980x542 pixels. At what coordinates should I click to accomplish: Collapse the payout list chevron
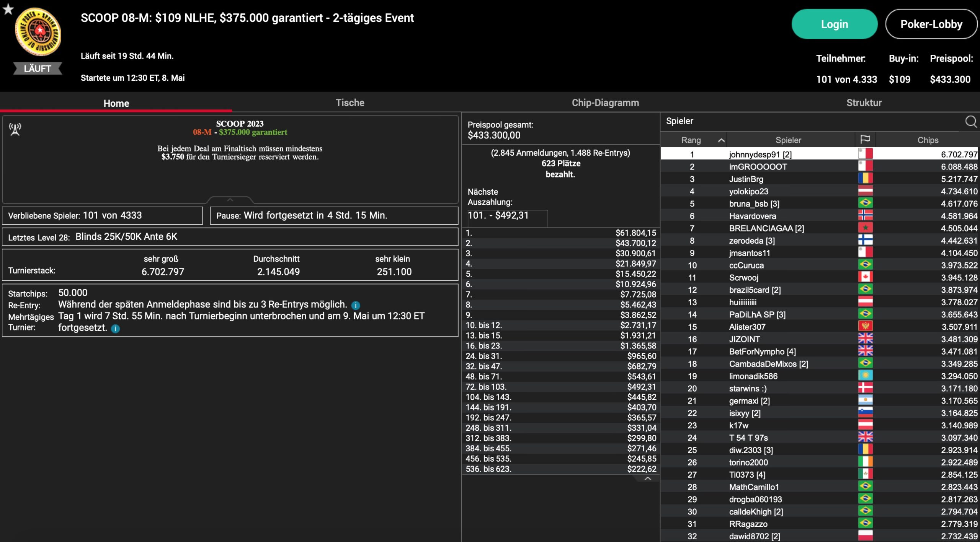[648, 479]
